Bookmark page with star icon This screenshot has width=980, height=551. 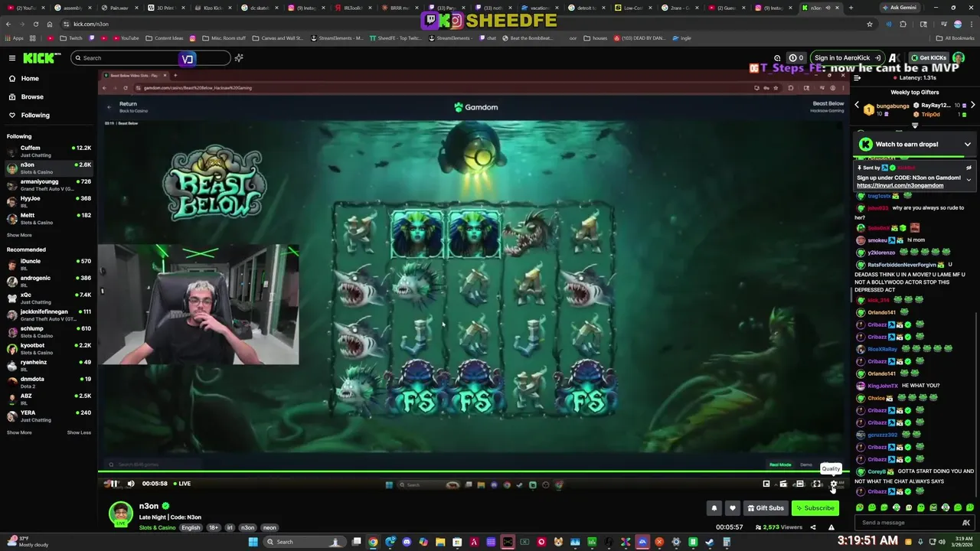tap(870, 24)
